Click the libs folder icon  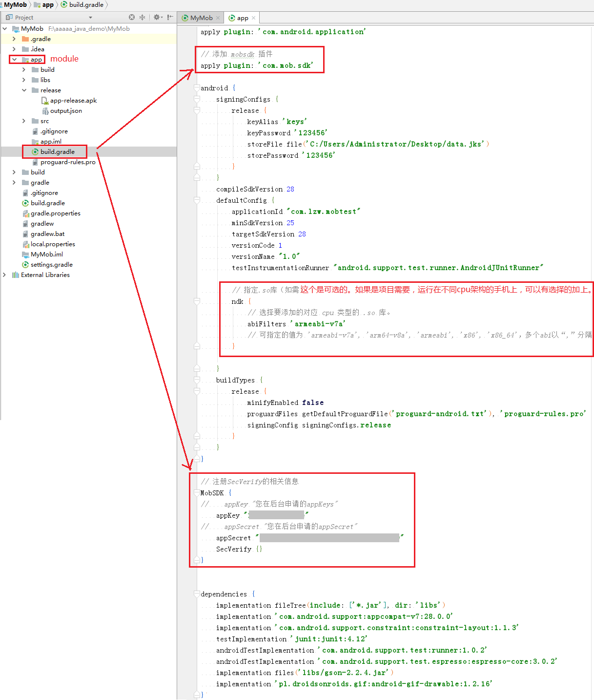(35, 80)
